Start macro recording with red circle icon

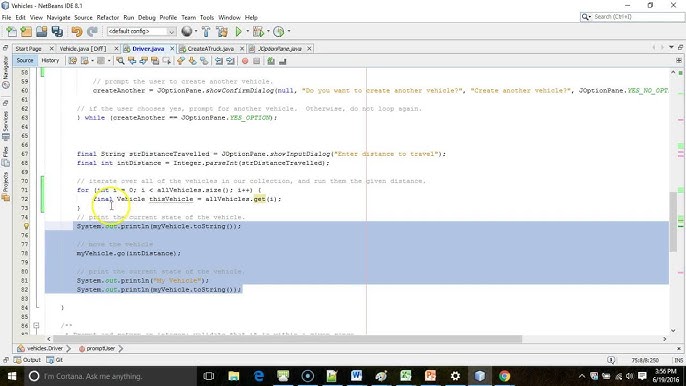[x=245, y=61]
